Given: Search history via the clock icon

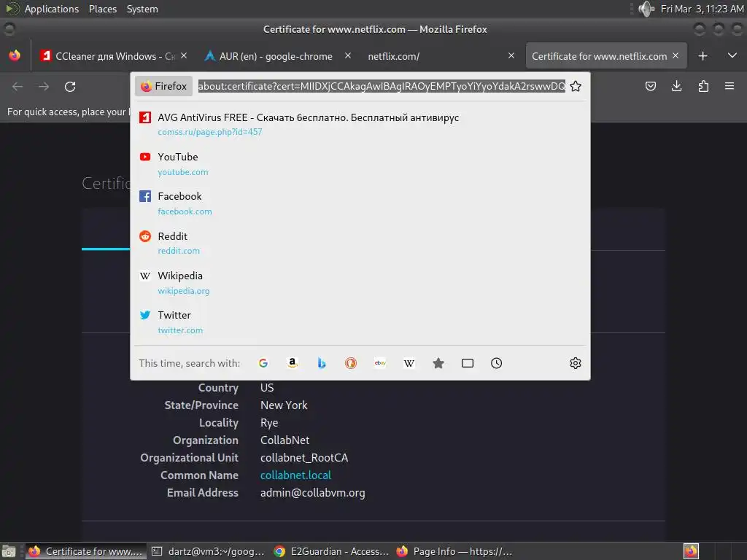Looking at the screenshot, I should [496, 363].
